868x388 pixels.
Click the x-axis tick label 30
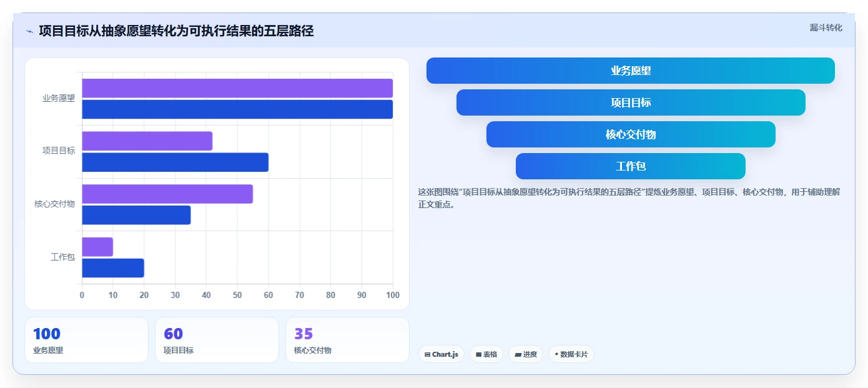click(x=175, y=295)
